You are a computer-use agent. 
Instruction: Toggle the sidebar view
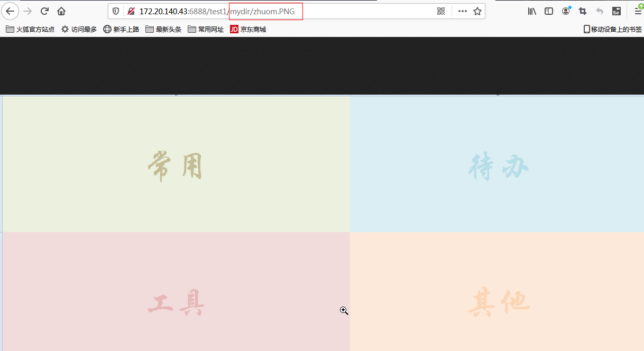click(549, 11)
